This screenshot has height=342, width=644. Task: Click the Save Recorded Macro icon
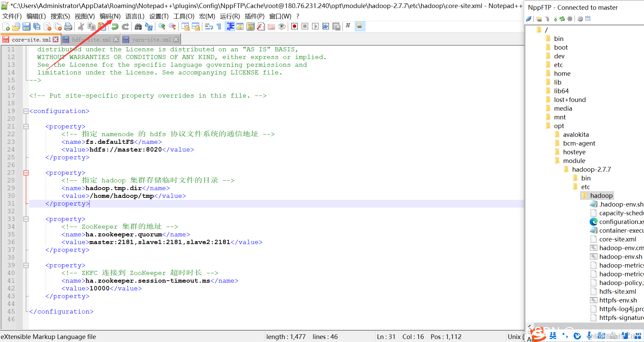[336, 26]
